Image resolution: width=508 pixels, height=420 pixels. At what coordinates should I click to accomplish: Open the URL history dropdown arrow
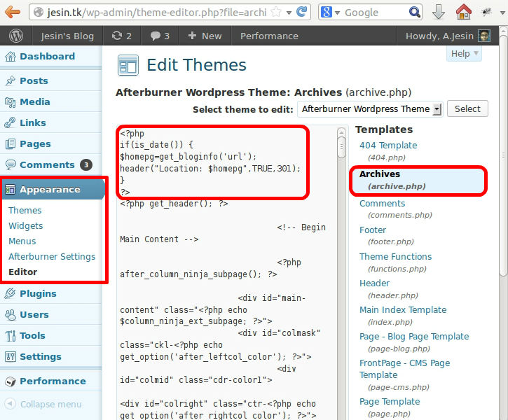coord(289,13)
